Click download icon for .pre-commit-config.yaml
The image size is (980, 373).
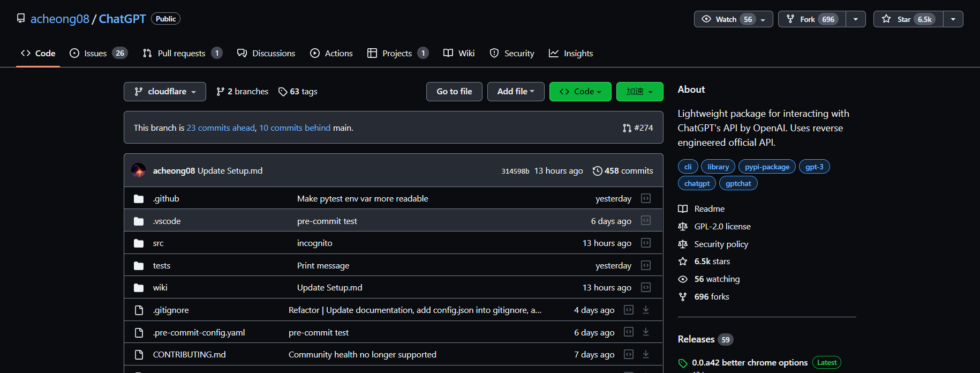(646, 332)
